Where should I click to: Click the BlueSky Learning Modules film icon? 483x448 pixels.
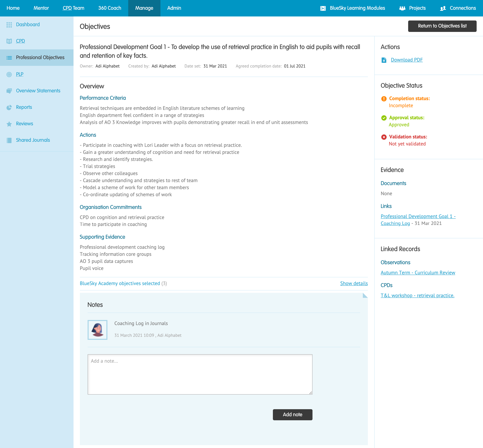pyautogui.click(x=323, y=8)
